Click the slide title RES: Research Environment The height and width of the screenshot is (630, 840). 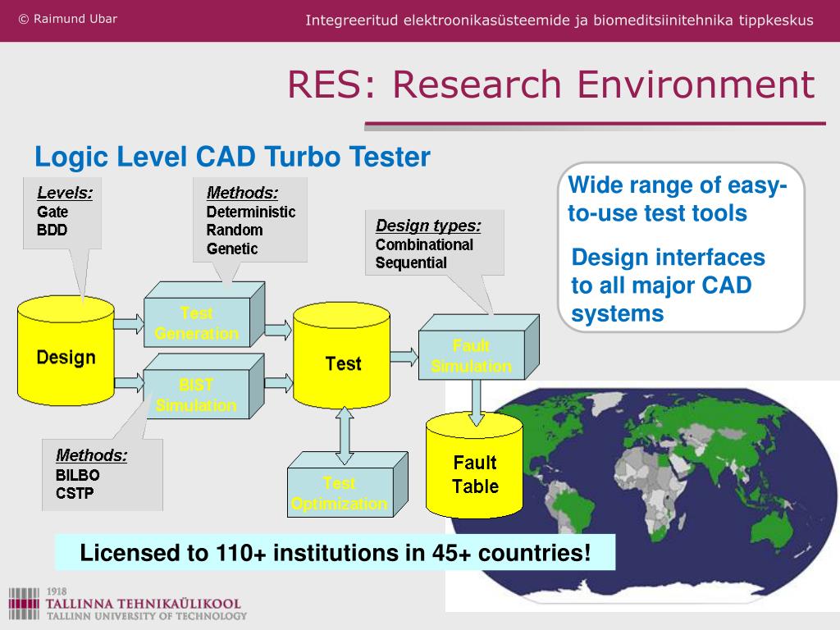tap(550, 85)
